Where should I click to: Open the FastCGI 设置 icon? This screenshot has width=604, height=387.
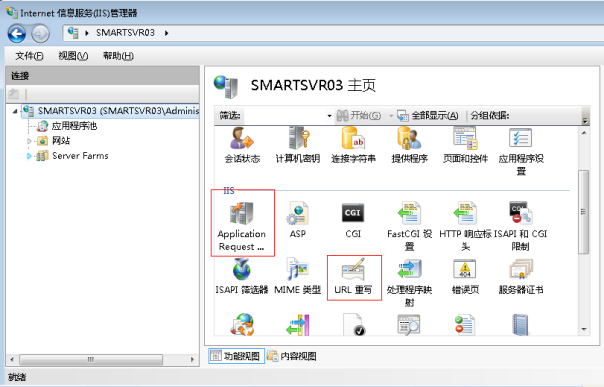coord(409,226)
